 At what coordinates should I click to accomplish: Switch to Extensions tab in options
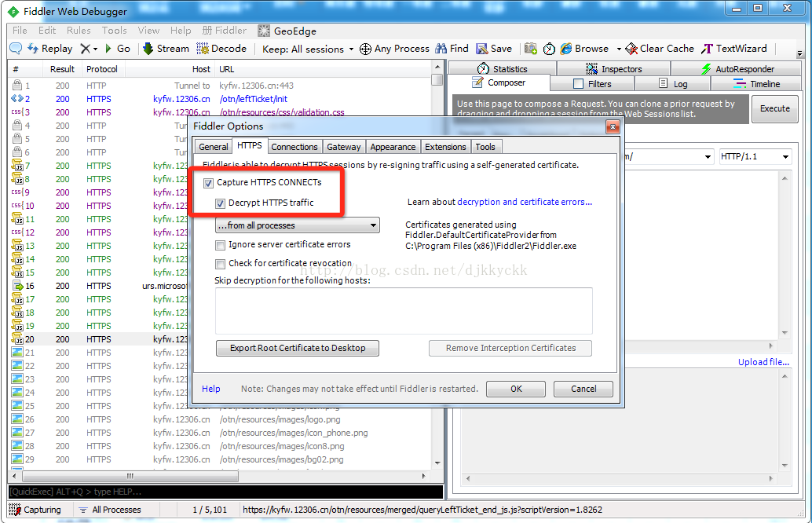(x=445, y=147)
